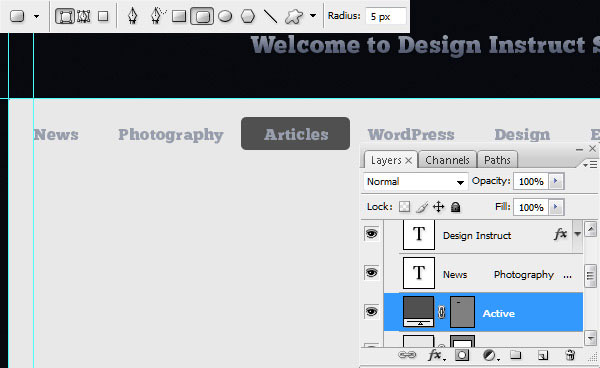This screenshot has width=600, height=368.
Task: Click the Link layers icon
Action: point(407,355)
